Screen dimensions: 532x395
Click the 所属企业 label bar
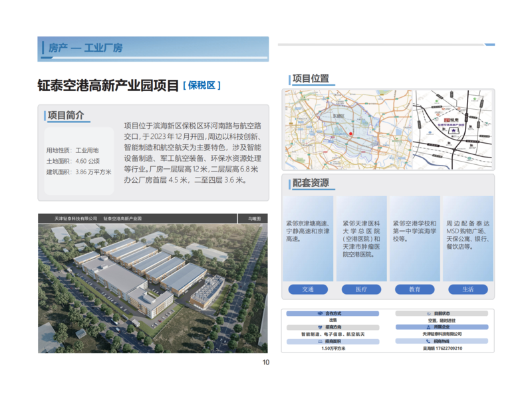[442, 327]
